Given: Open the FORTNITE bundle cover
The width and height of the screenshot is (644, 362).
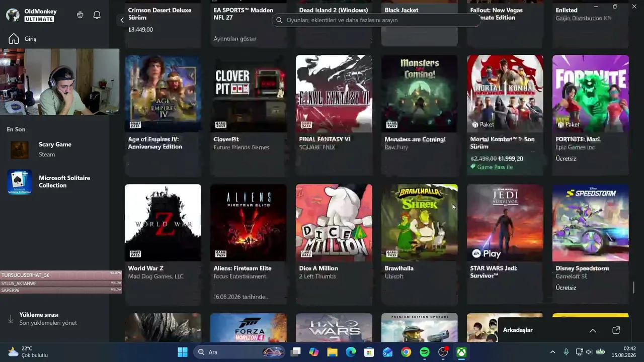Looking at the screenshot, I should click(x=591, y=94).
